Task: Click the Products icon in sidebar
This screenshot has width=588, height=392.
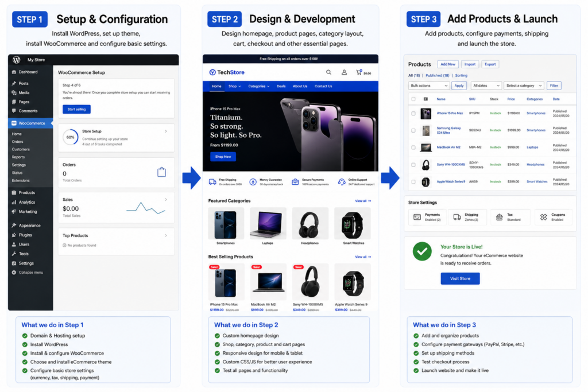Action: tap(14, 192)
